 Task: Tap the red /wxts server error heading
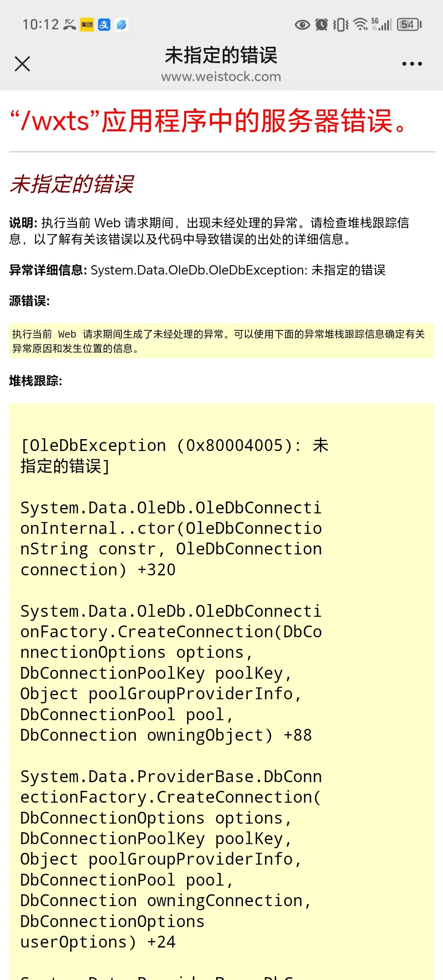209,121
